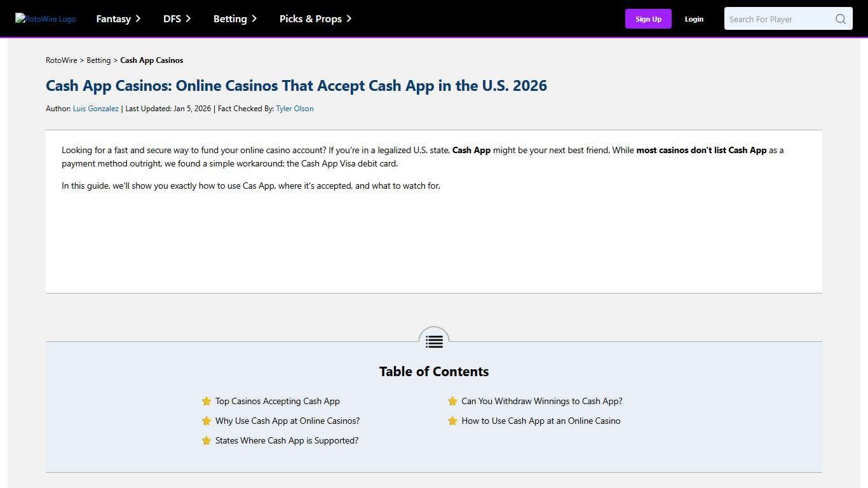The image size is (868, 488).
Task: Click the search magnifying glass icon
Action: (840, 18)
